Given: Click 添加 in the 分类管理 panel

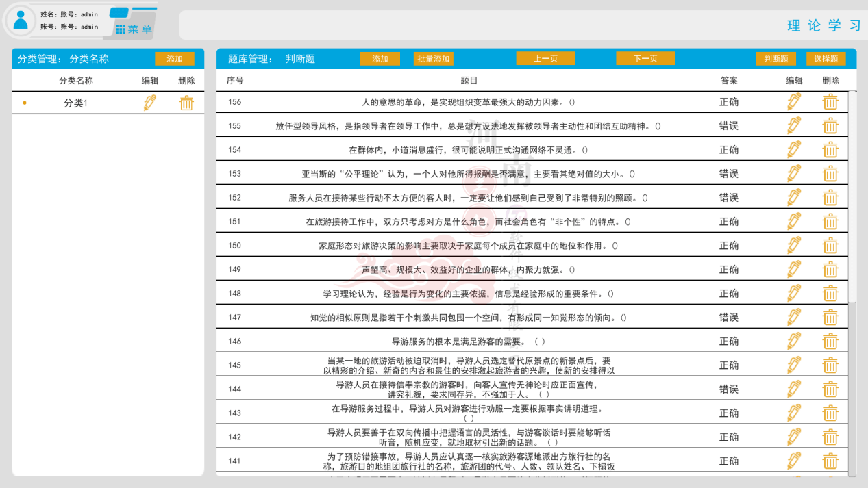Looking at the screenshot, I should 174,58.
